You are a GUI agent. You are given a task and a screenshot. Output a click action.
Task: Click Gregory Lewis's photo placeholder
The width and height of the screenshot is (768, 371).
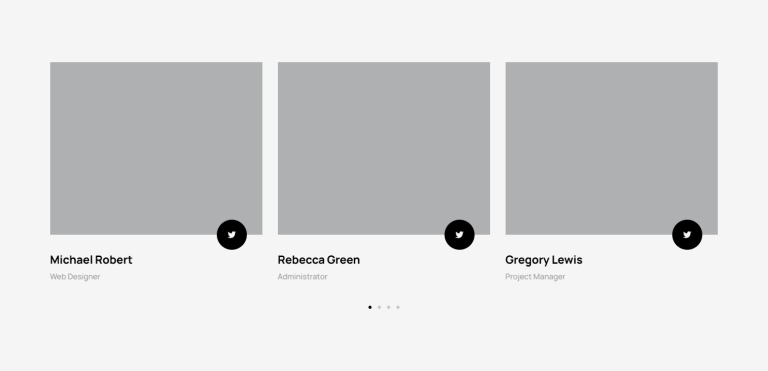tap(612, 148)
